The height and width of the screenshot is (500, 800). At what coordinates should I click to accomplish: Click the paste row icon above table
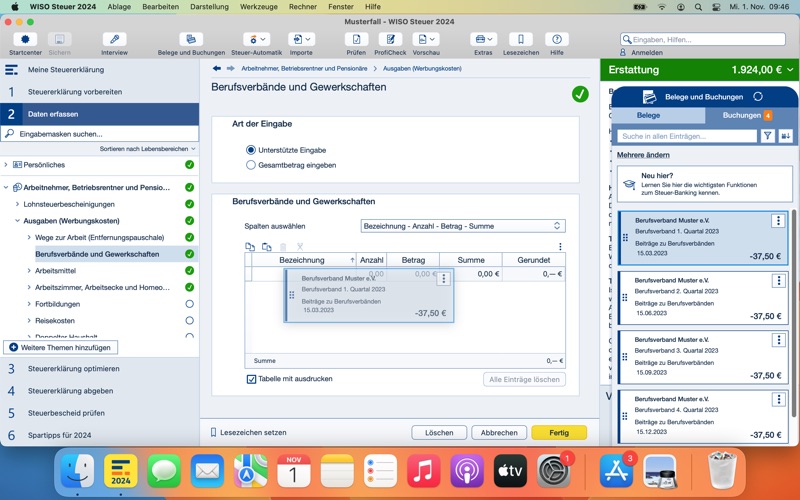point(266,247)
